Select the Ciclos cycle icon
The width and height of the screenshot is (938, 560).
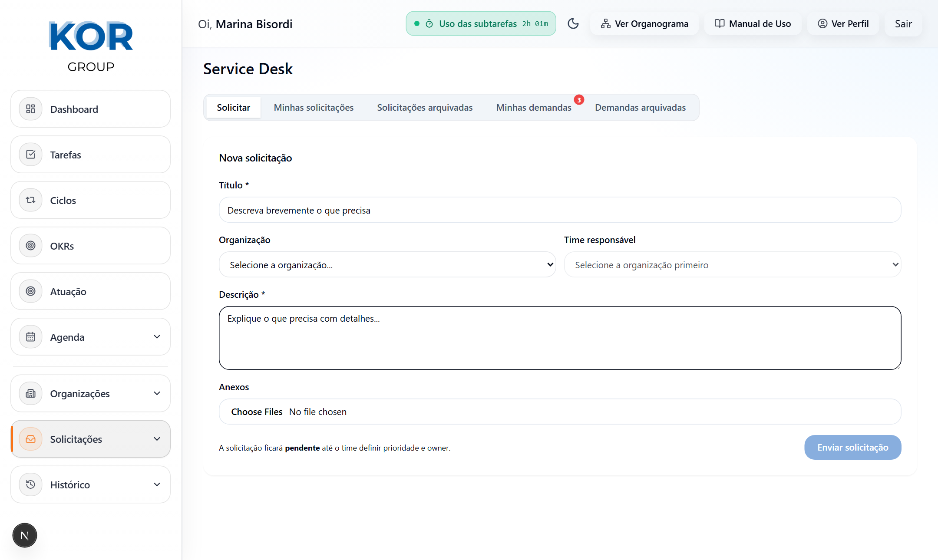(x=30, y=200)
